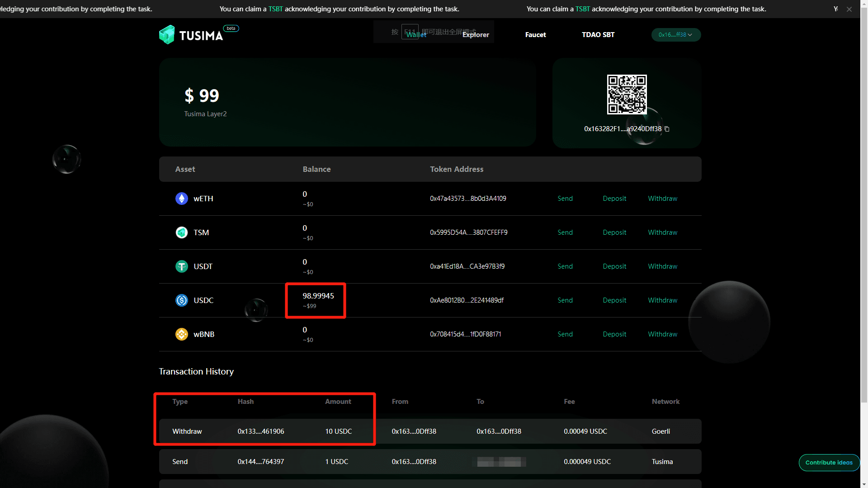Click USDC token address 0xAe8012B0....2E241489df

point(467,300)
